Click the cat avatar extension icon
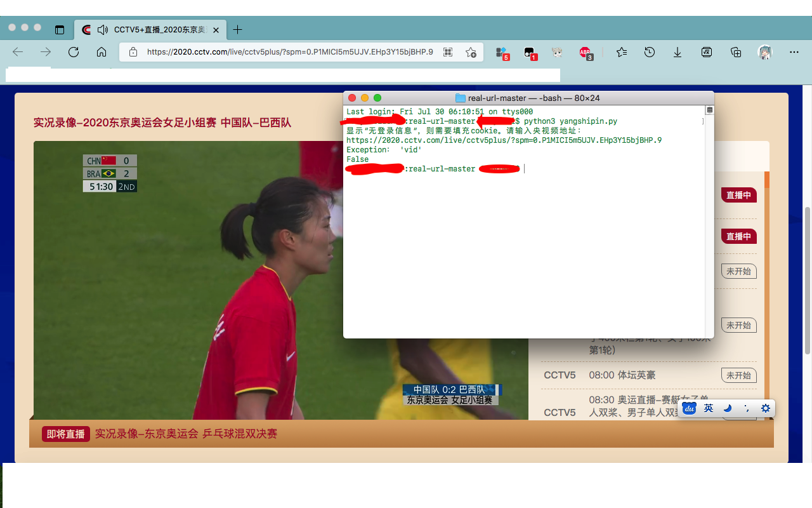Image resolution: width=812 pixels, height=508 pixels. click(556, 52)
